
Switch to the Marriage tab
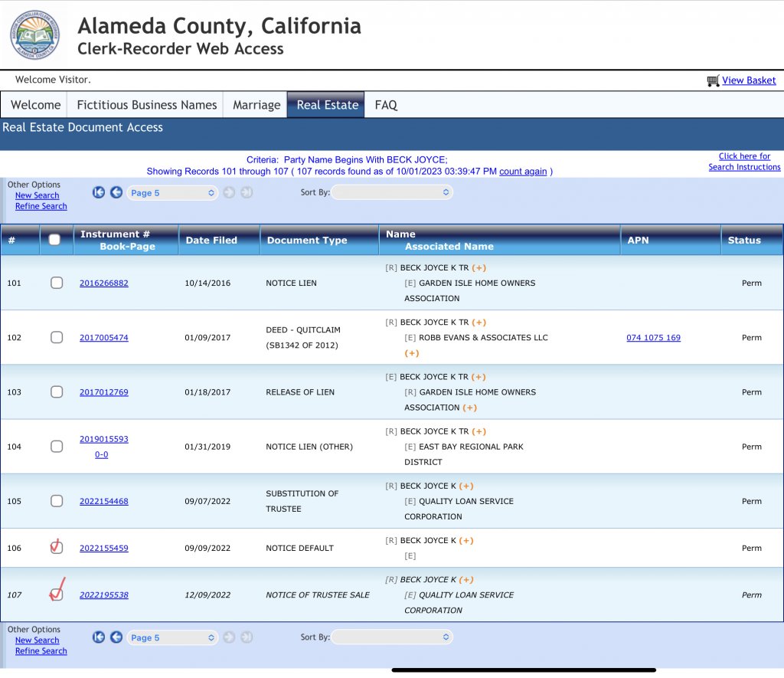click(256, 105)
